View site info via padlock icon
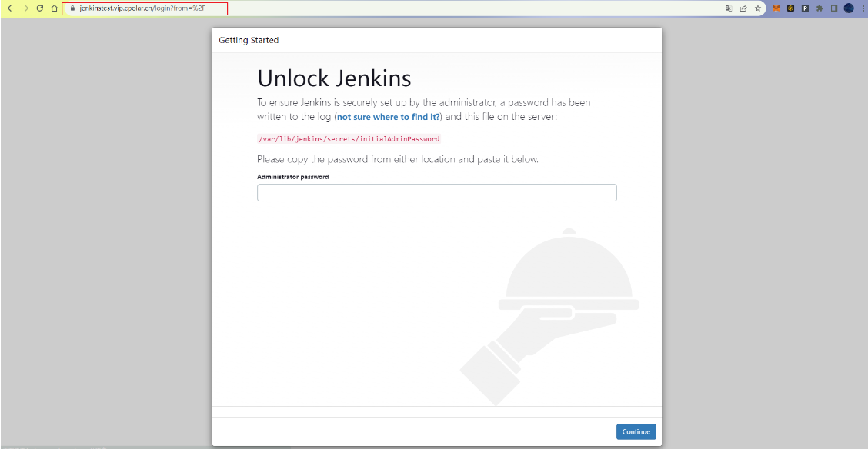 (x=72, y=8)
